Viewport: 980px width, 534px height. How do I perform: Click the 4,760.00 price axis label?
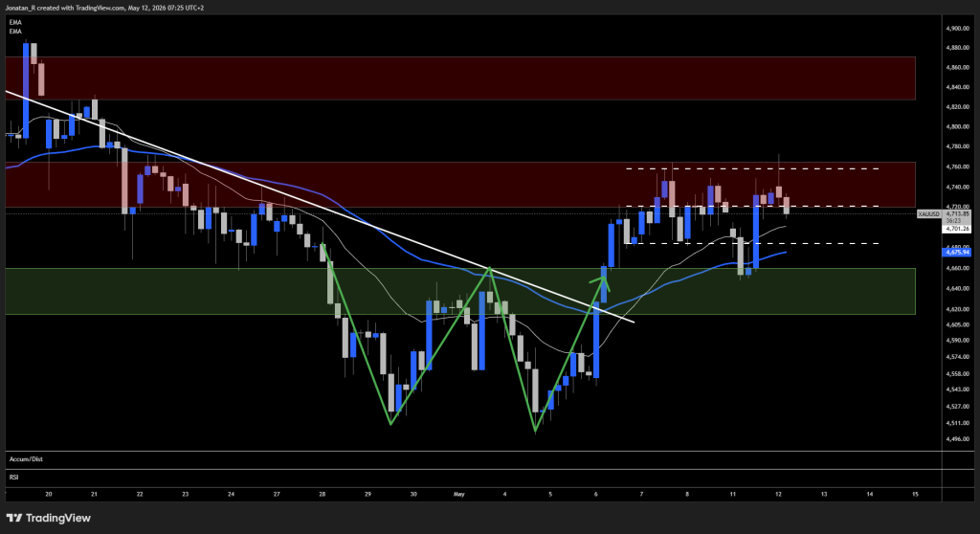(957, 167)
